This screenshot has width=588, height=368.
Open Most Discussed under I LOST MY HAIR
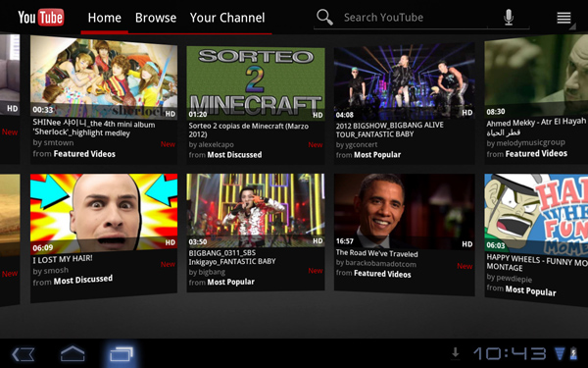[x=83, y=280]
